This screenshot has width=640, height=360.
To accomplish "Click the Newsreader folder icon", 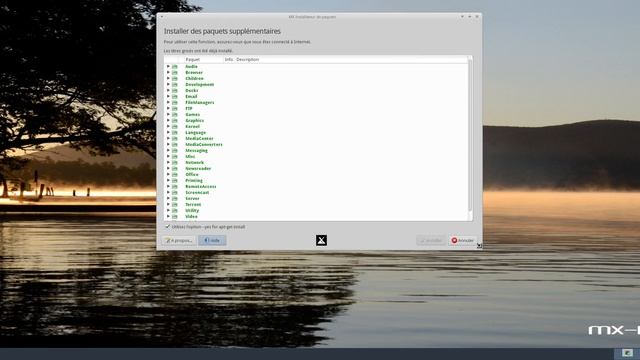I will [x=175, y=168].
